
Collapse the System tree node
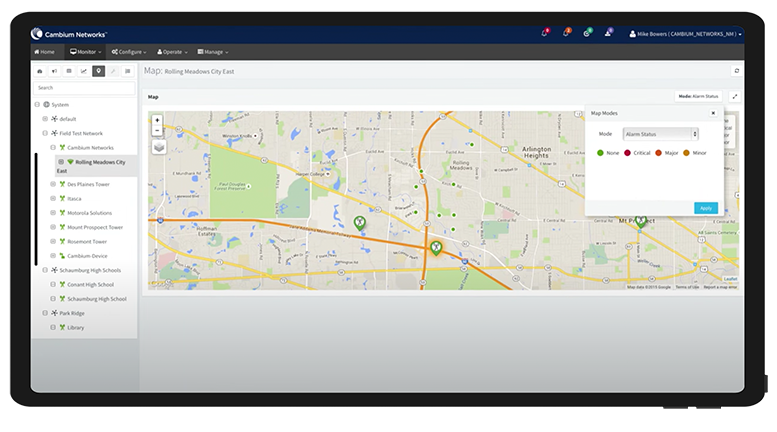coord(37,105)
